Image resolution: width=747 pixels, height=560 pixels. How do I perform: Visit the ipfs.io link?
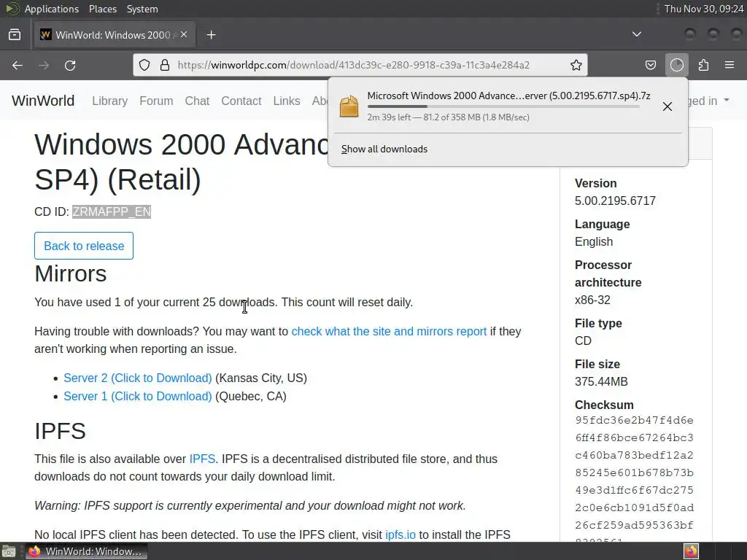click(x=400, y=534)
